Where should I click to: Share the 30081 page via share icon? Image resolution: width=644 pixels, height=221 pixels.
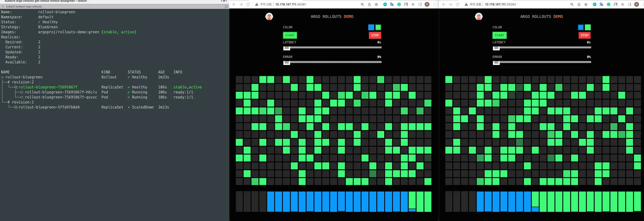[x=369, y=4]
